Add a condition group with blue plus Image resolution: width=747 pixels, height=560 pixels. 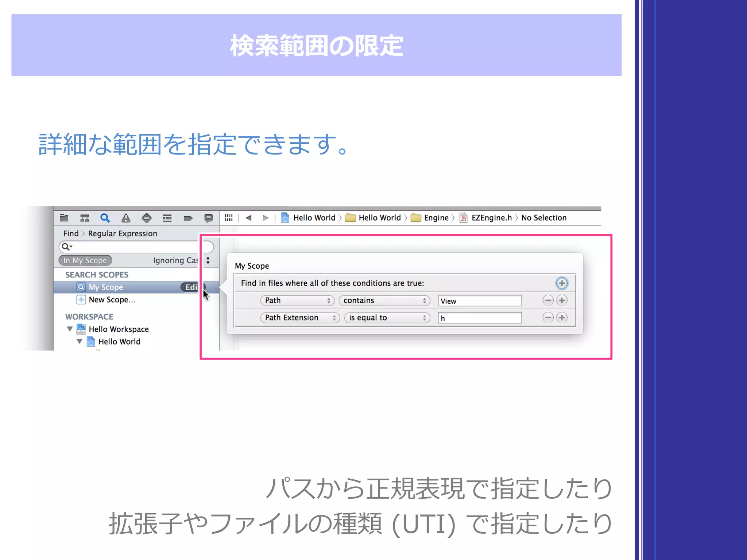[x=562, y=283]
